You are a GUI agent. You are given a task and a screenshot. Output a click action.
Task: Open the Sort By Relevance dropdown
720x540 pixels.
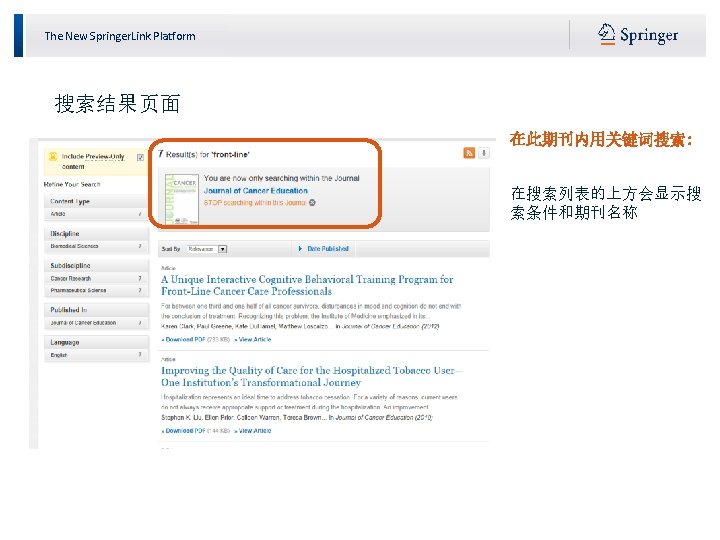pos(207,249)
